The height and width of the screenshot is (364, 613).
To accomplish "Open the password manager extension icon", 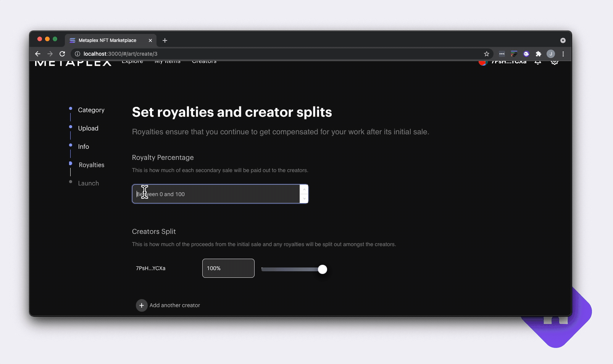I will (x=502, y=54).
